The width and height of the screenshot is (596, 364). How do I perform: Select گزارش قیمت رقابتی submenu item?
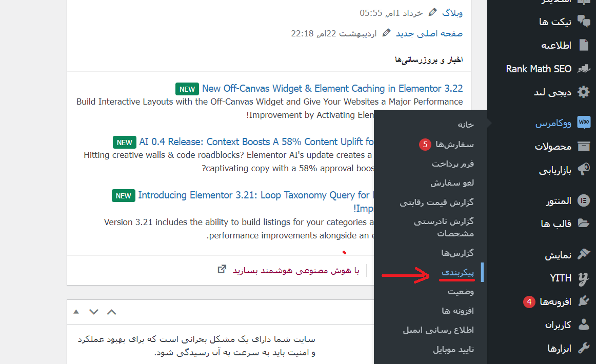[x=436, y=202]
